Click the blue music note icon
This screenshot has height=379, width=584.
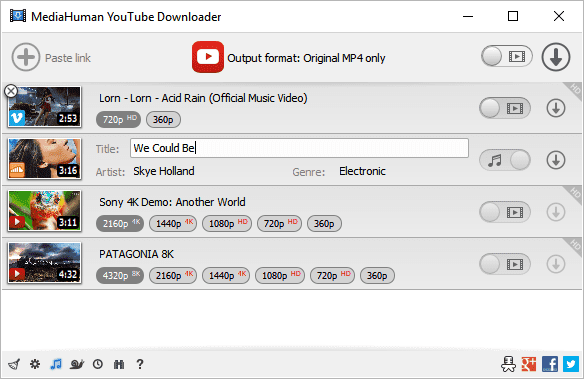[x=56, y=364]
